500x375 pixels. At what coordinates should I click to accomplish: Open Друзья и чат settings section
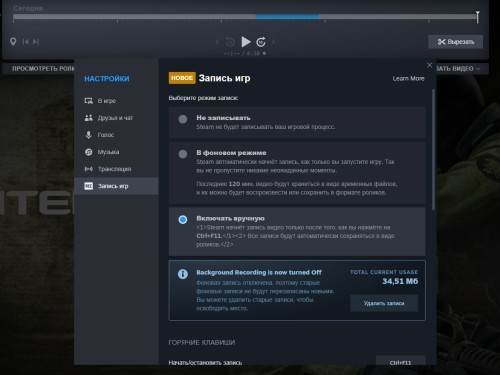coord(116,118)
